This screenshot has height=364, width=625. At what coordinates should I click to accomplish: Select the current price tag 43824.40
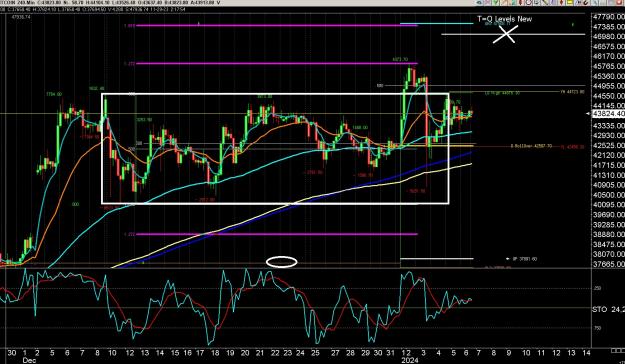click(609, 114)
